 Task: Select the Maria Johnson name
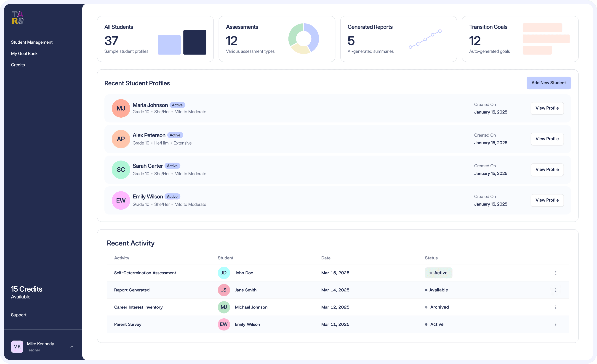(x=150, y=105)
